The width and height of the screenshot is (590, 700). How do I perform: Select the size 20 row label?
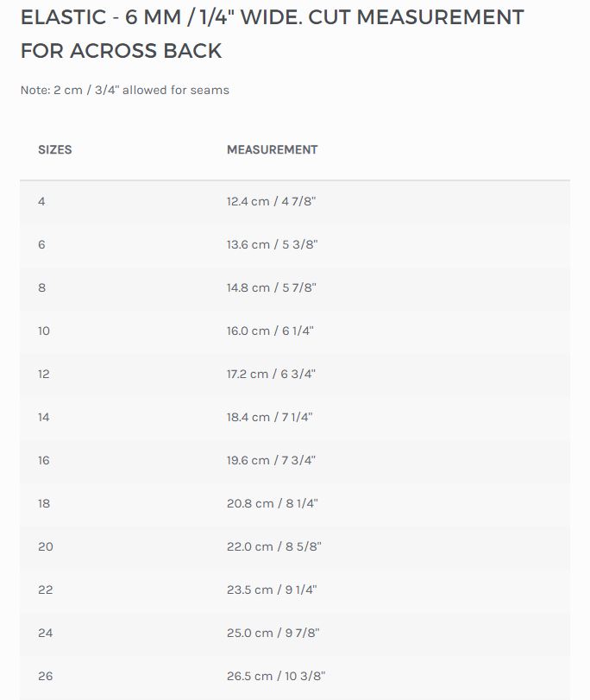coord(46,546)
